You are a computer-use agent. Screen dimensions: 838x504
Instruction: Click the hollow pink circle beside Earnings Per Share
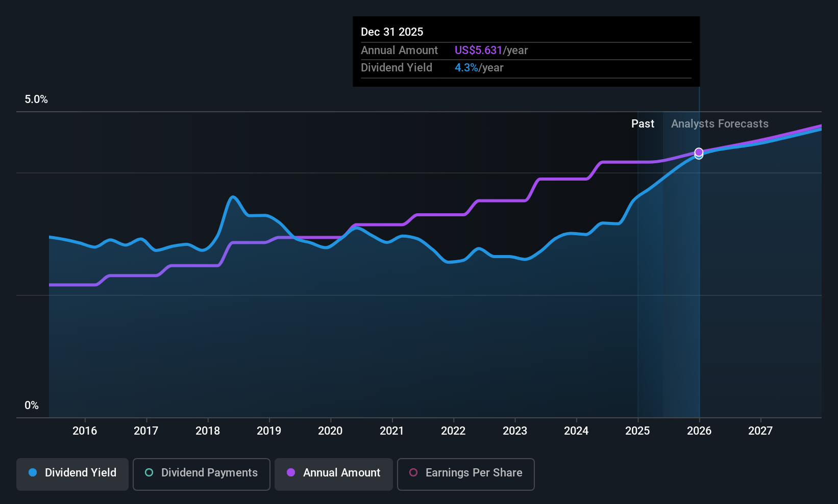pos(413,472)
